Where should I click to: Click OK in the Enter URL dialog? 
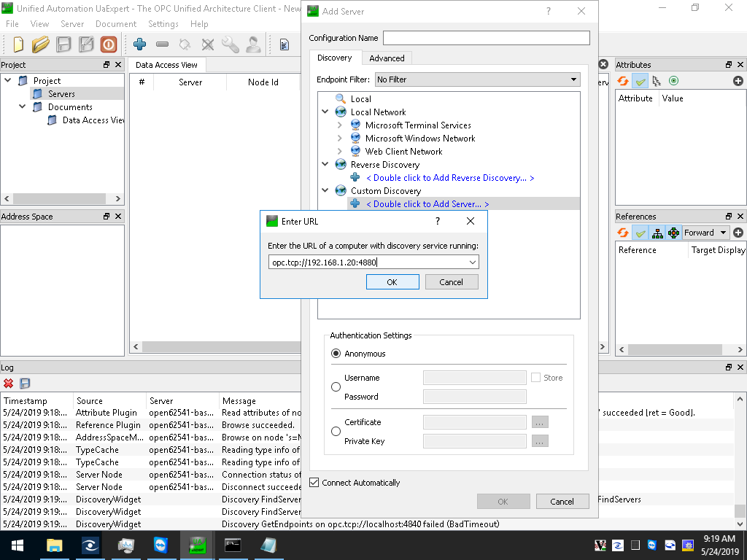[x=392, y=282]
